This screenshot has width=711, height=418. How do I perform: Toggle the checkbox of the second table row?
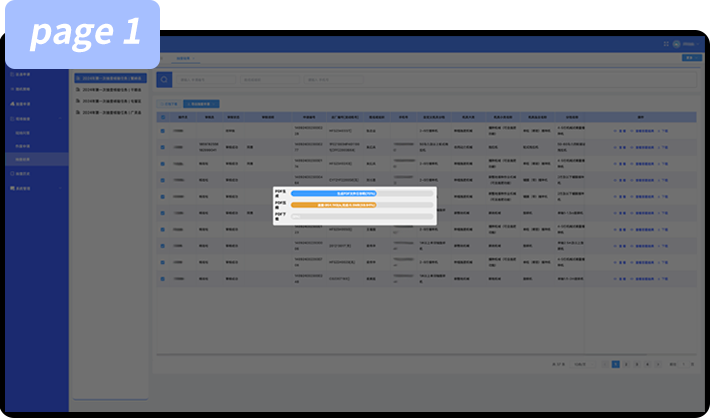163,147
